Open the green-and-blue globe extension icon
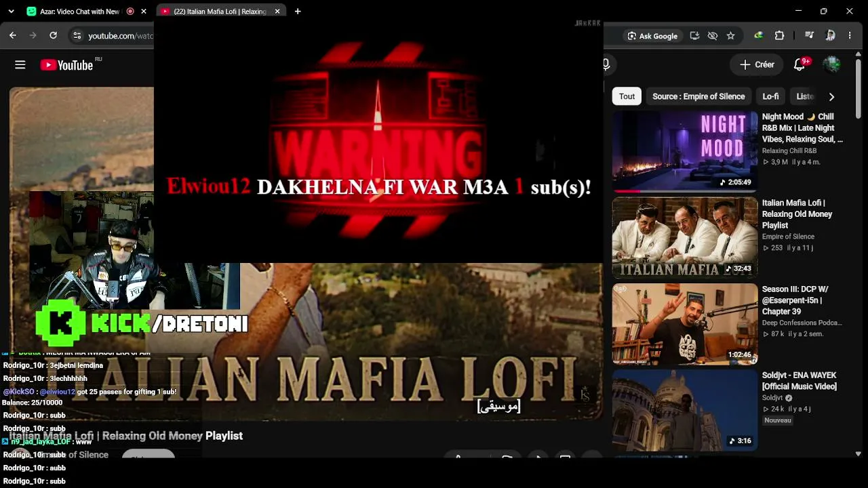The width and height of the screenshot is (868, 488). (758, 36)
